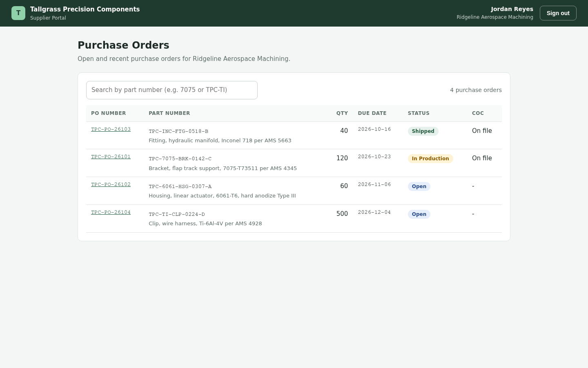Click 'On file' CoC for TPC-PO-26101
Image resolution: width=588 pixels, height=368 pixels.
pos(482,158)
